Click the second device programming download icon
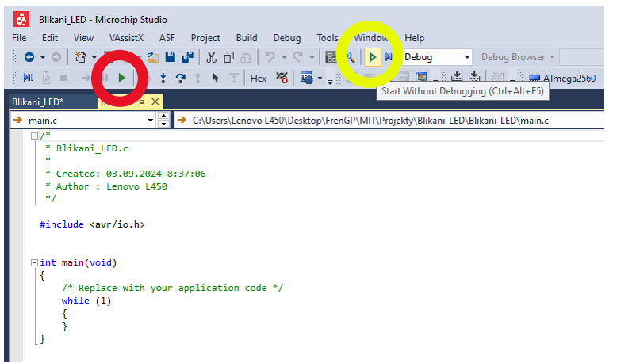 (473, 76)
